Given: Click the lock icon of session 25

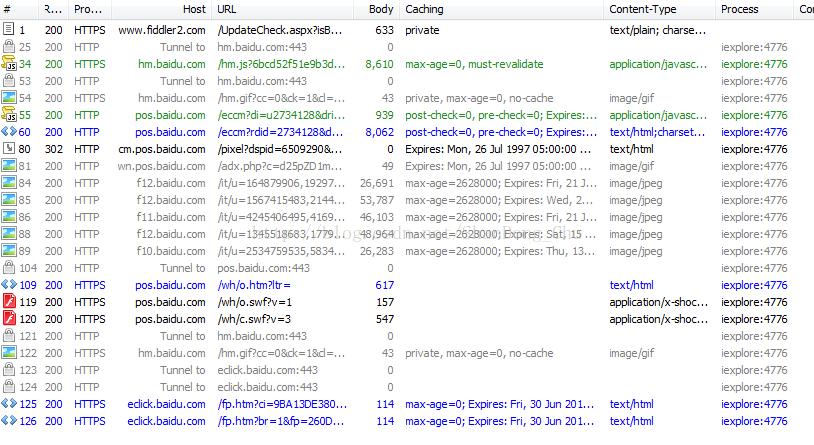Looking at the screenshot, I should pyautogui.click(x=8, y=46).
